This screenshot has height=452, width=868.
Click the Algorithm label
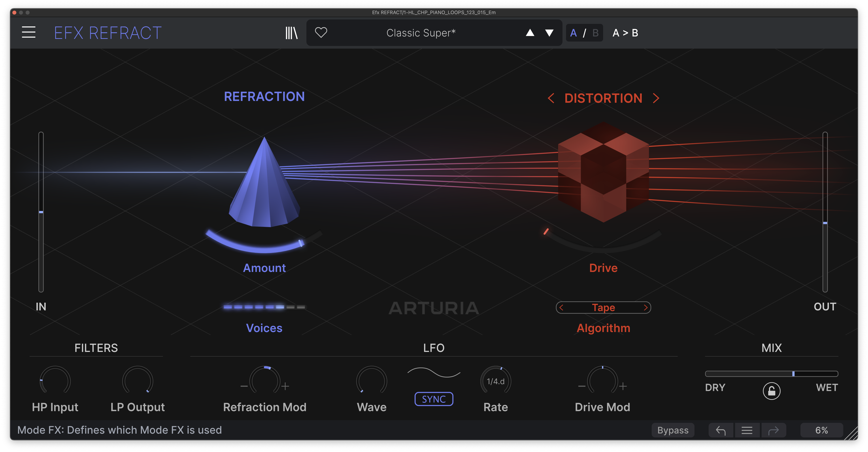(x=603, y=328)
